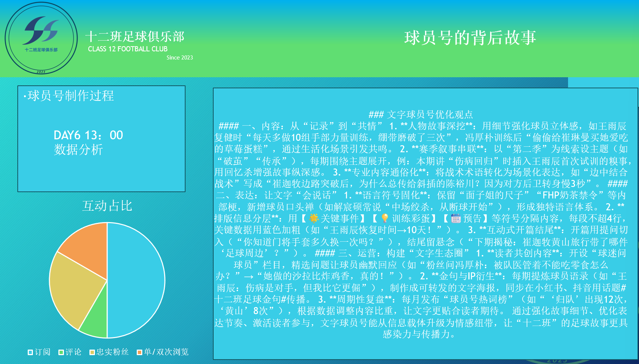The height and width of the screenshot is (364, 639).
Task: Click the 十二班足球俱乐部 club name text
Action: [x=135, y=37]
